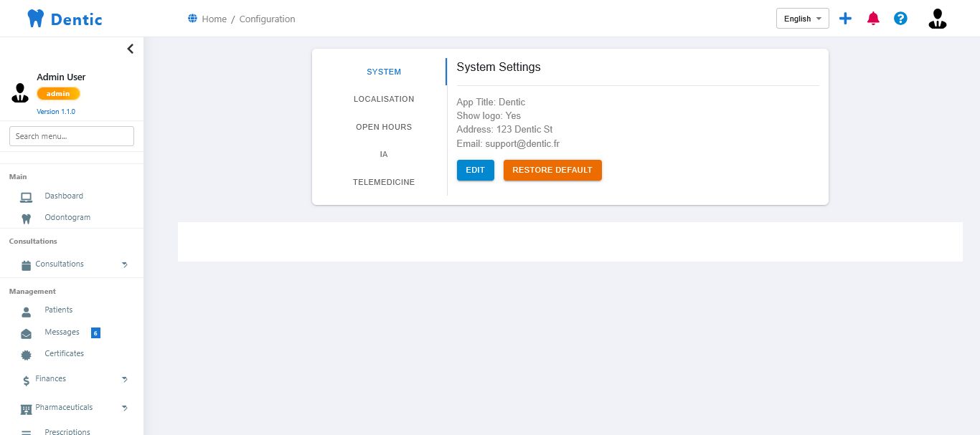Click the blue plus quick-add icon

tap(846, 19)
